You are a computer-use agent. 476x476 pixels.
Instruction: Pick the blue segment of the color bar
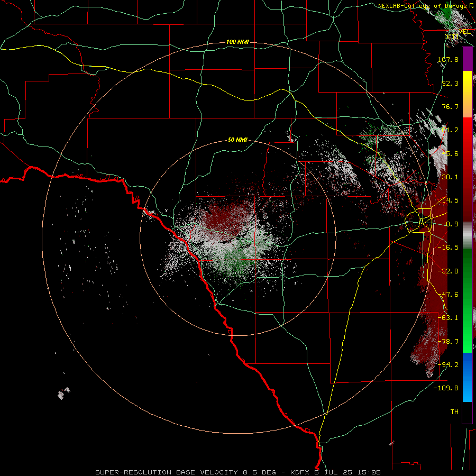tap(467, 377)
